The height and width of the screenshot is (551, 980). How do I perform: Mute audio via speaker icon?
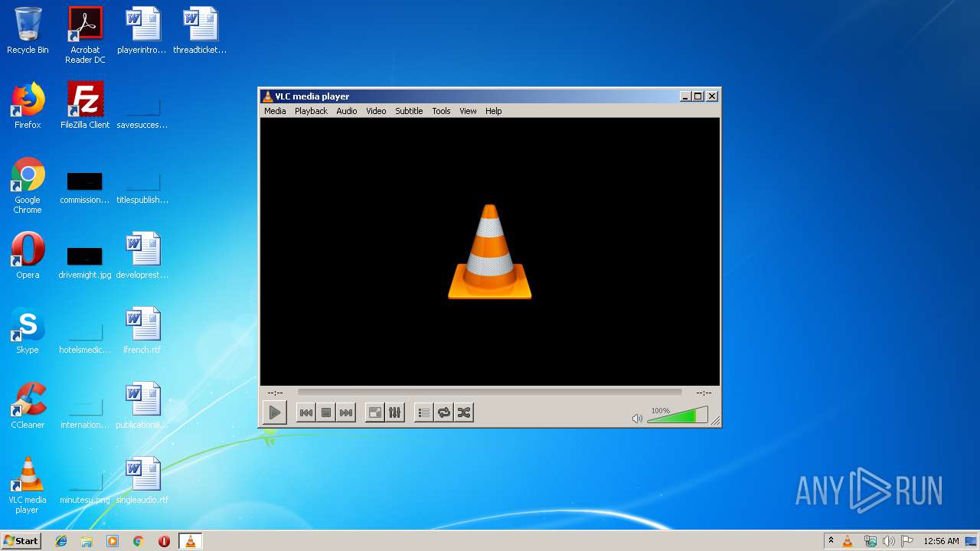point(637,418)
